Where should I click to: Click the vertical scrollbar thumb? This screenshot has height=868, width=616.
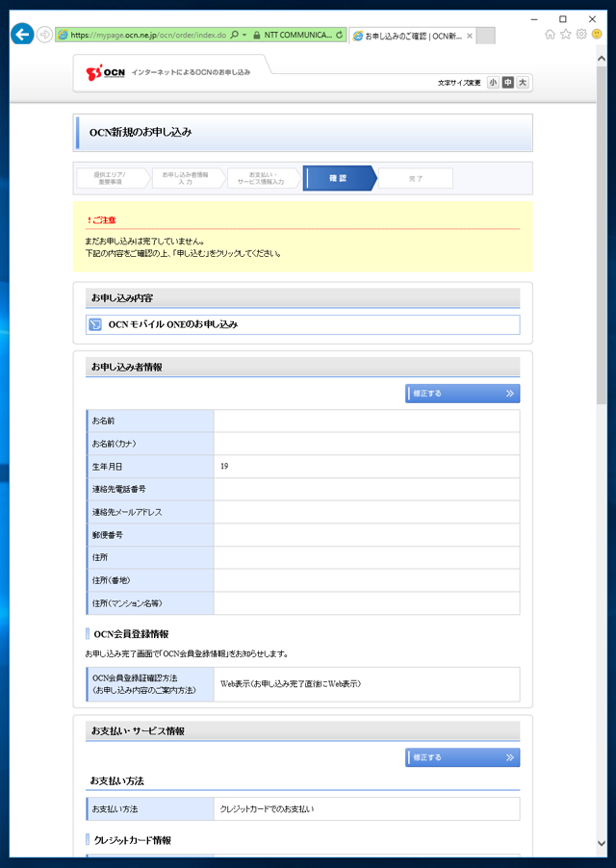(x=602, y=235)
